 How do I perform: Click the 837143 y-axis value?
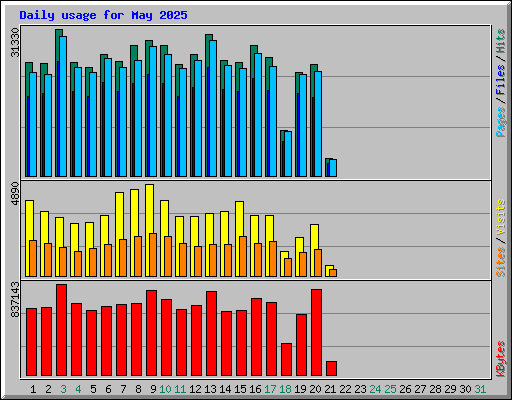tap(15, 299)
